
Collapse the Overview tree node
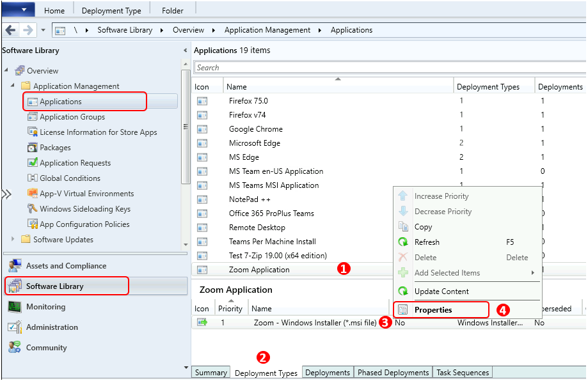[x=6, y=70]
